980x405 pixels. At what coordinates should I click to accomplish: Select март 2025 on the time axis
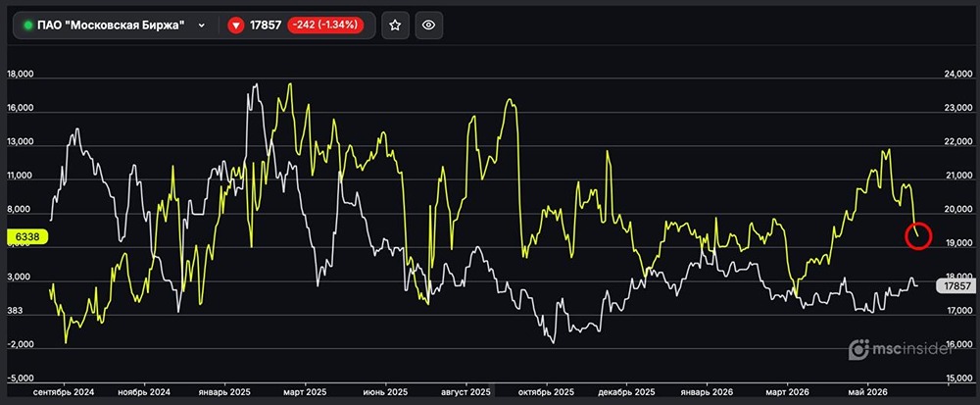pos(305,392)
